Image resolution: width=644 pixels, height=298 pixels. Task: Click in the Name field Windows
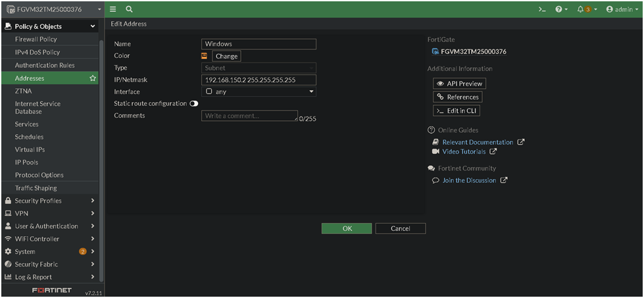[259, 44]
